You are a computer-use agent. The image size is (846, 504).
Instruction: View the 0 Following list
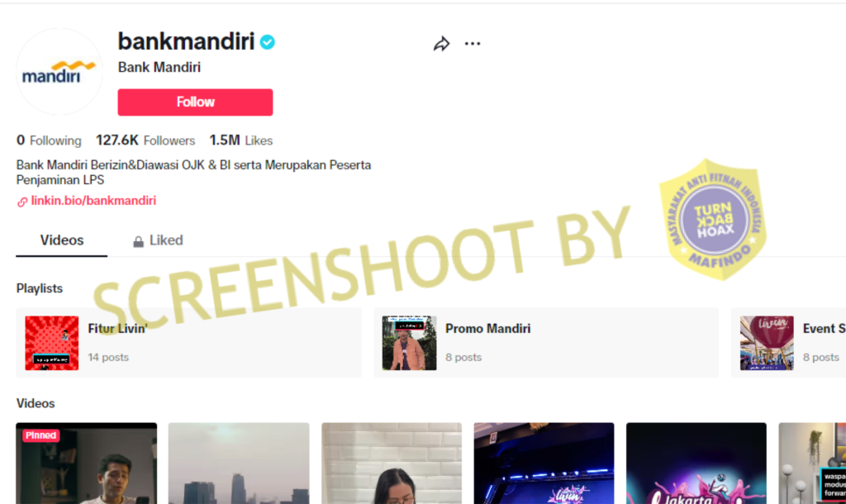click(x=49, y=140)
